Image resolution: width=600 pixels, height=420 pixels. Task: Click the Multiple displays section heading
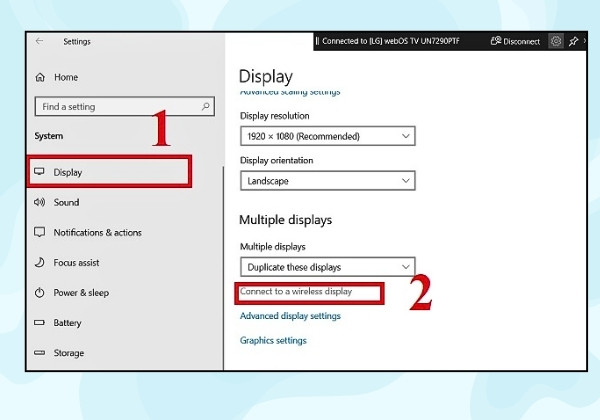click(x=285, y=220)
